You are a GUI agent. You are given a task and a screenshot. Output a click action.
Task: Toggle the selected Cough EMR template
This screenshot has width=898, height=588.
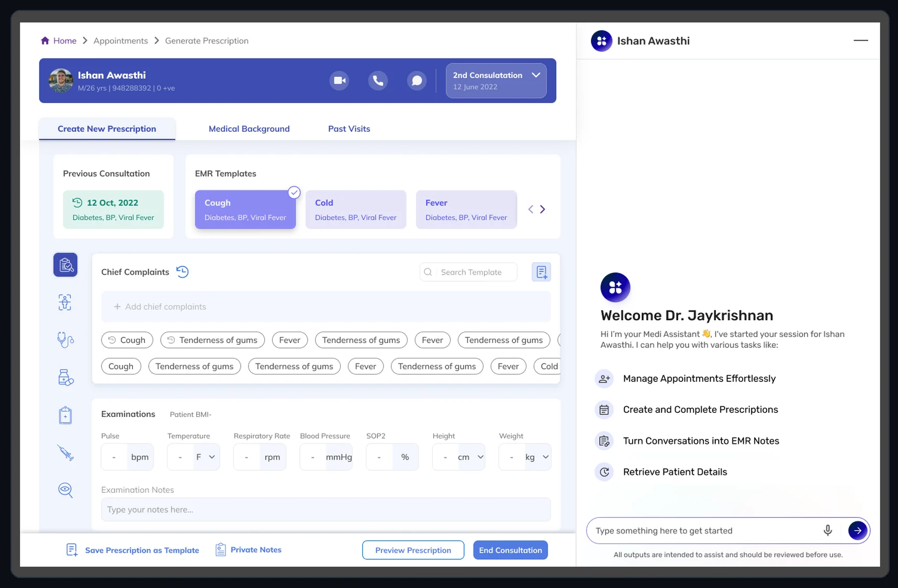pos(245,209)
